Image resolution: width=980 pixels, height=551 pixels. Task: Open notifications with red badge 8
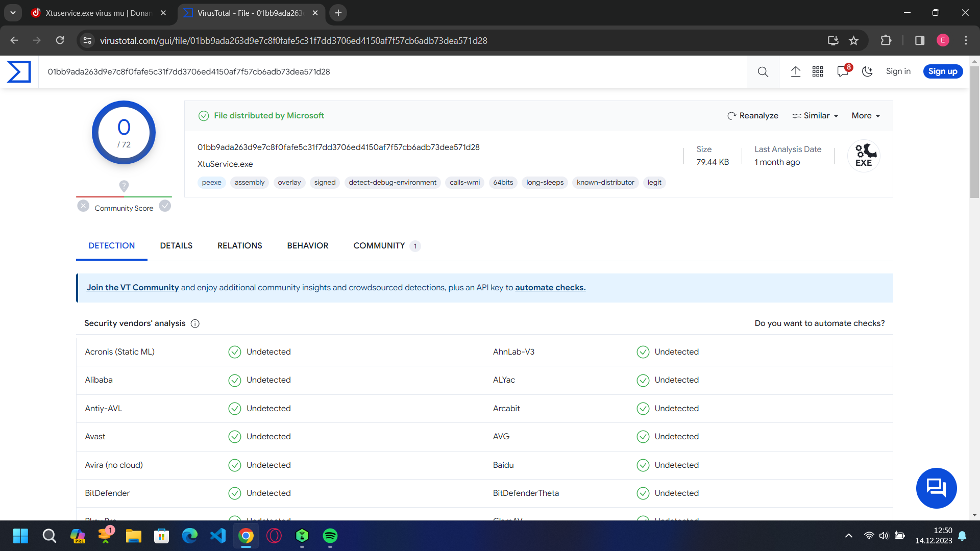(x=843, y=71)
